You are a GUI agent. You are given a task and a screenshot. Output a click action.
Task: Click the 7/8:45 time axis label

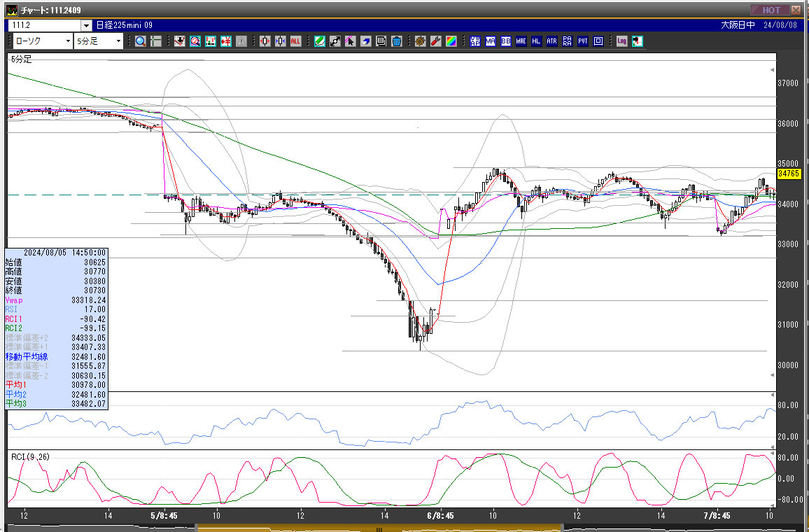[717, 515]
